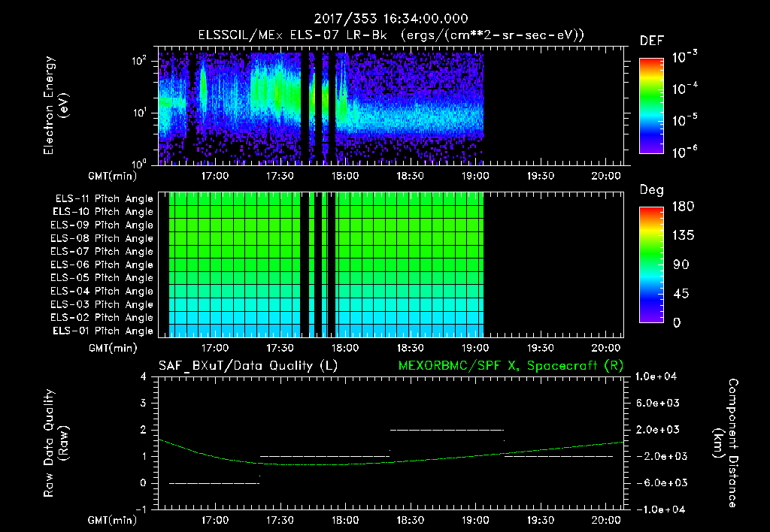Image resolution: width=770 pixels, height=532 pixels.
Task: Click GMT(min) label under the electron spectrogram
Action: pos(113,176)
